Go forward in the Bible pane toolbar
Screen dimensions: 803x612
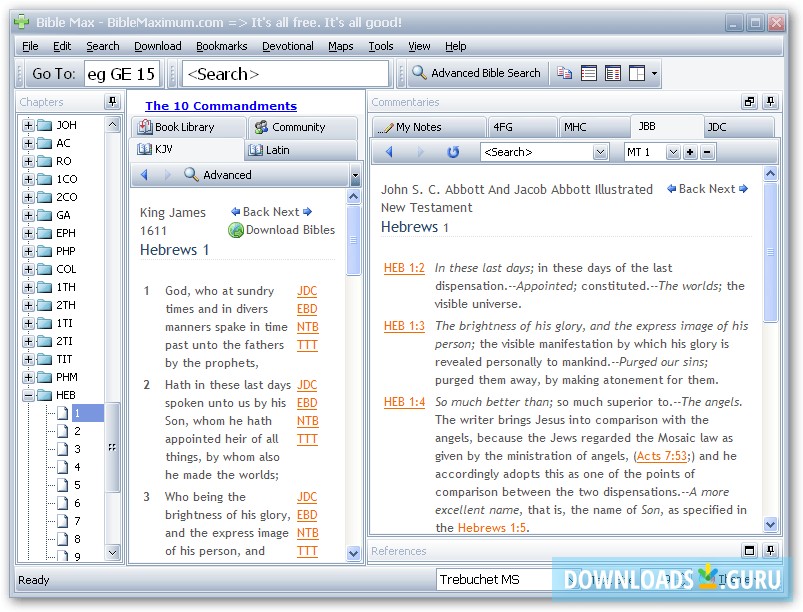167,175
